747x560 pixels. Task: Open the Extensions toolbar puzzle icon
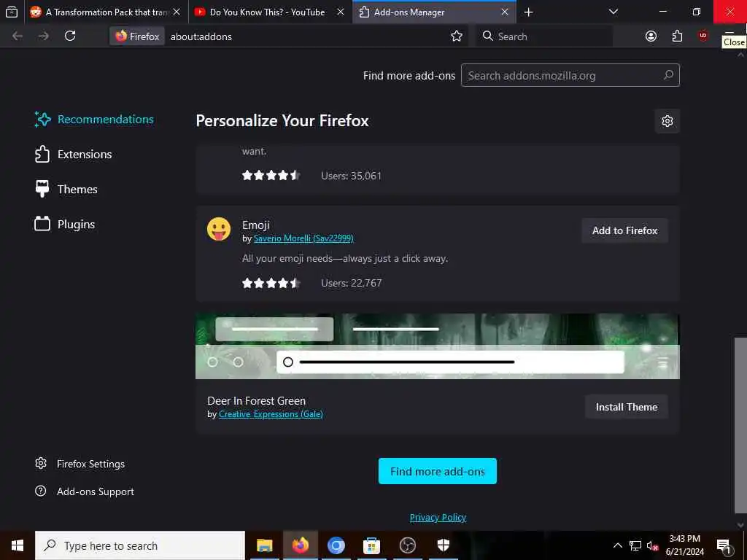[677, 36]
